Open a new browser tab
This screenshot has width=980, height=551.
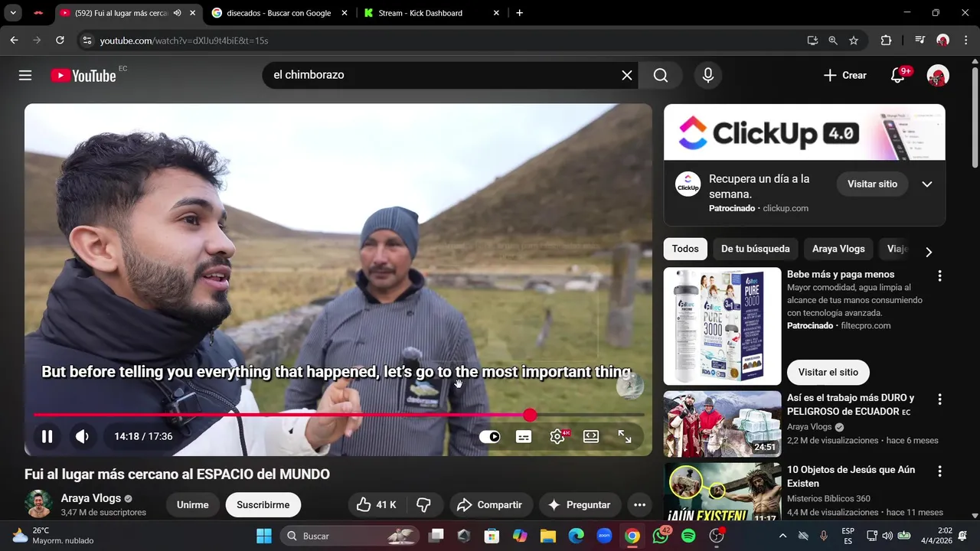520,13
